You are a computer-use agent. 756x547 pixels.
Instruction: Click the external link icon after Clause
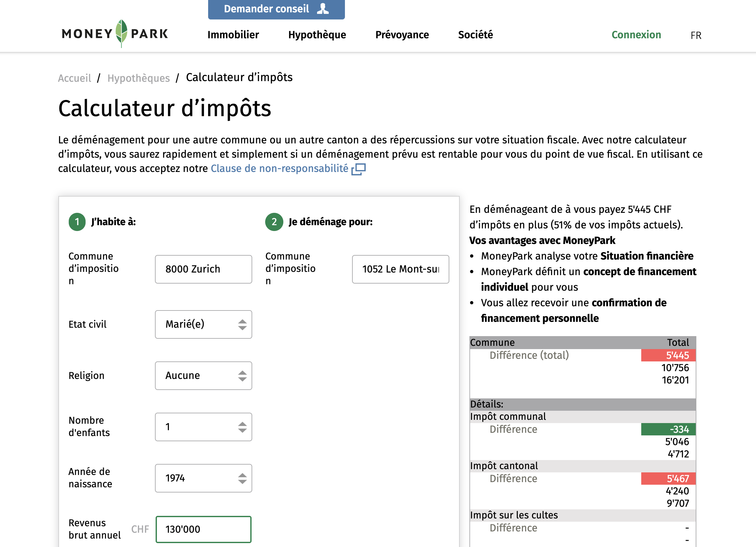[x=359, y=169]
